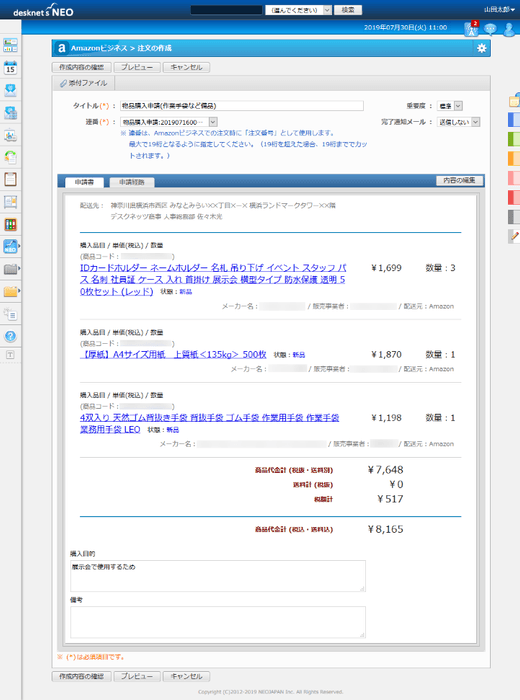The image size is (520, 700).
Task: Click the タイトル input field
Action: pyautogui.click(x=242, y=106)
